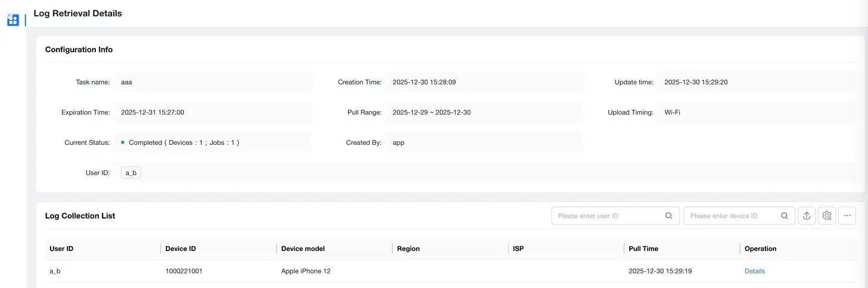Click the Device model column header
This screenshot has height=288, width=868.
coord(303,248)
